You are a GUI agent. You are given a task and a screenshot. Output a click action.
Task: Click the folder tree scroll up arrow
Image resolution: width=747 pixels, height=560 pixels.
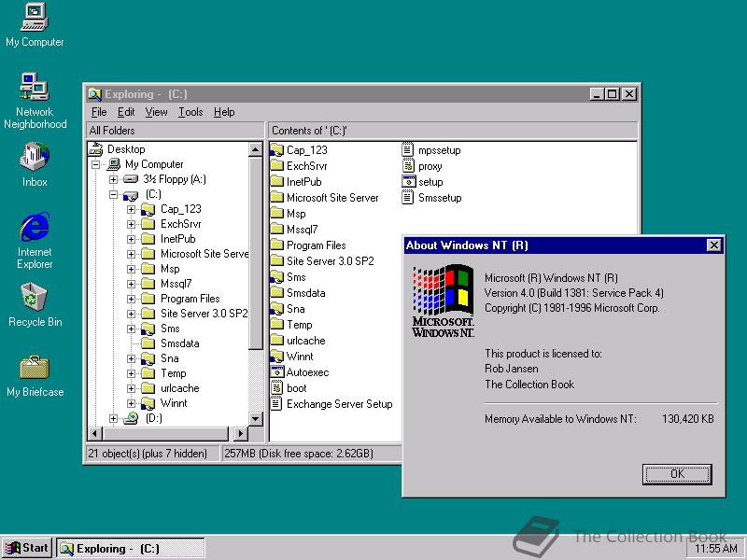click(255, 149)
